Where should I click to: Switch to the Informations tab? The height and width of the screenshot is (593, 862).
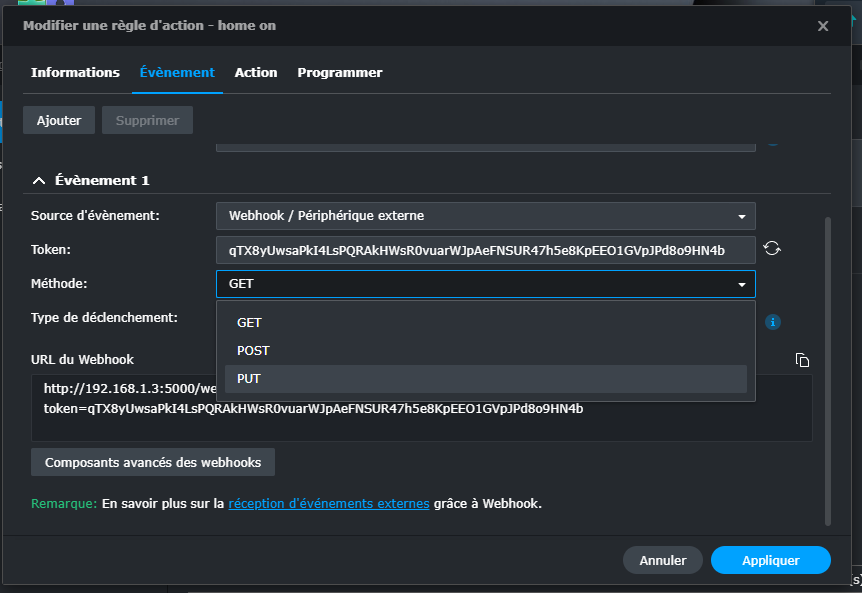click(x=75, y=73)
